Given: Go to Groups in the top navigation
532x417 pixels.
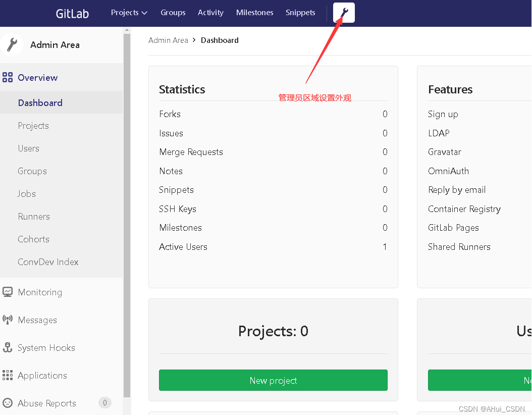Looking at the screenshot, I should 173,13.
